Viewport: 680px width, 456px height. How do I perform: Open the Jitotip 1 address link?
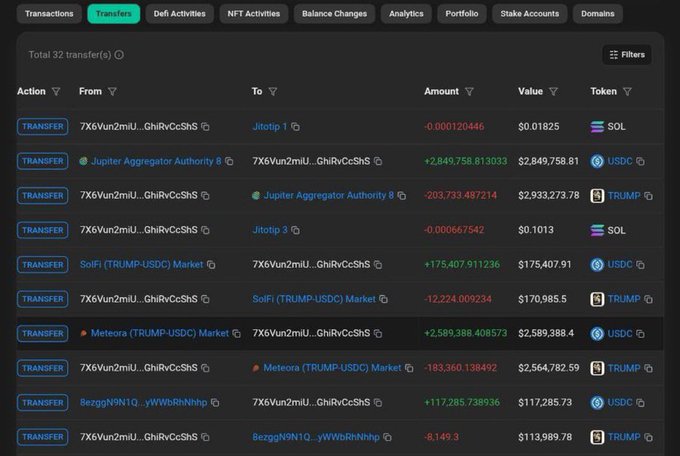(x=270, y=127)
